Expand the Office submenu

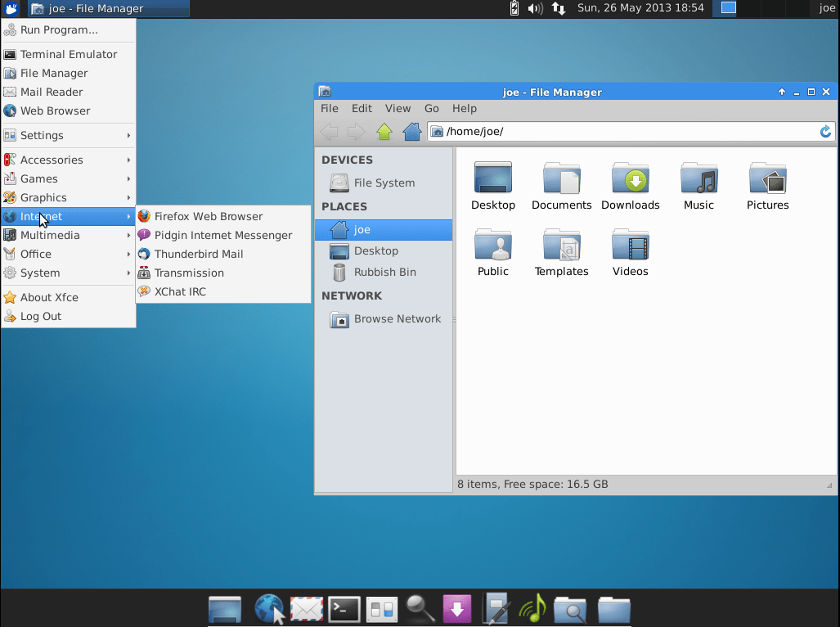49,254
